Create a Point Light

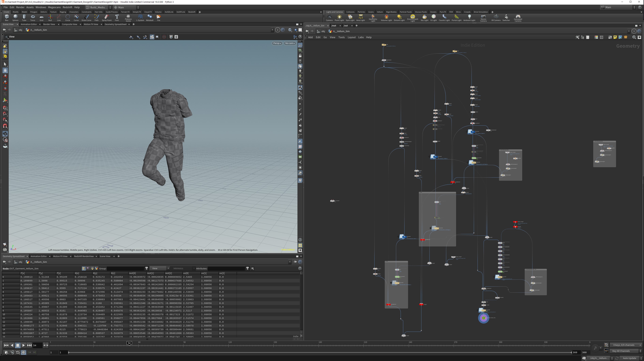tap(339, 18)
